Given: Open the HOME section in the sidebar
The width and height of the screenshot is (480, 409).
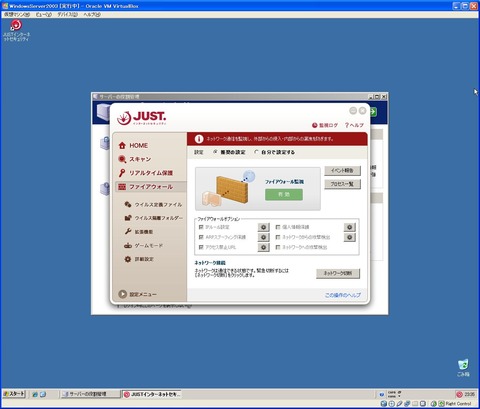Looking at the screenshot, I should point(133,146).
